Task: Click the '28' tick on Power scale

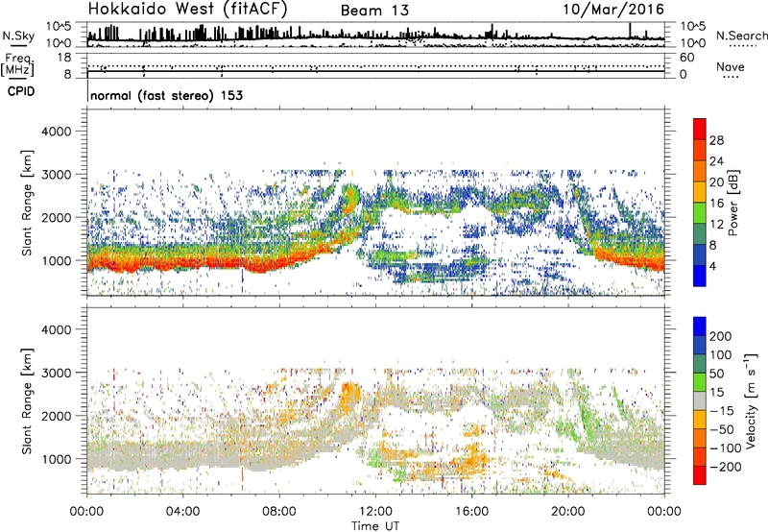Action: point(716,140)
